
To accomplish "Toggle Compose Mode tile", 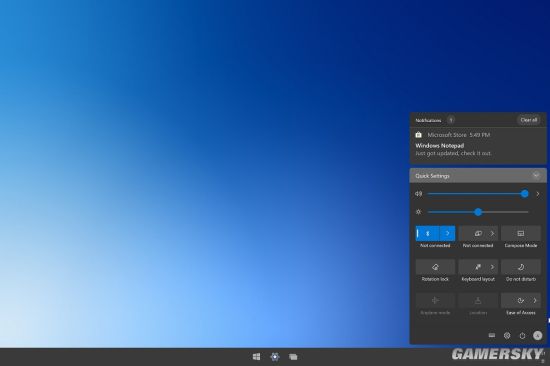I will point(521,233).
